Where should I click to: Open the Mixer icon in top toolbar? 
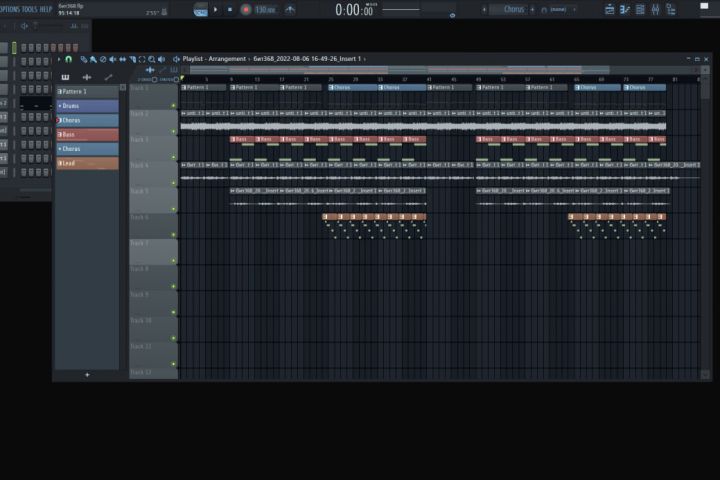coord(655,9)
